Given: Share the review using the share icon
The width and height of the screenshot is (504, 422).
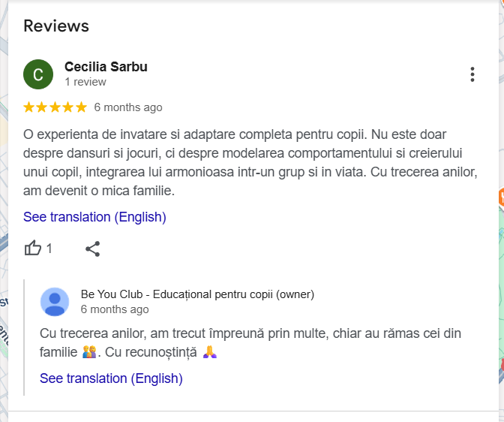Looking at the screenshot, I should click(x=92, y=249).
